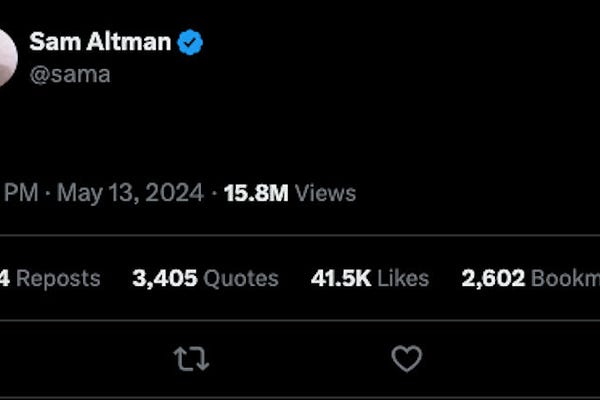Click the 15.8M view count number
Viewport: 600px width, 400px height.
(x=256, y=193)
